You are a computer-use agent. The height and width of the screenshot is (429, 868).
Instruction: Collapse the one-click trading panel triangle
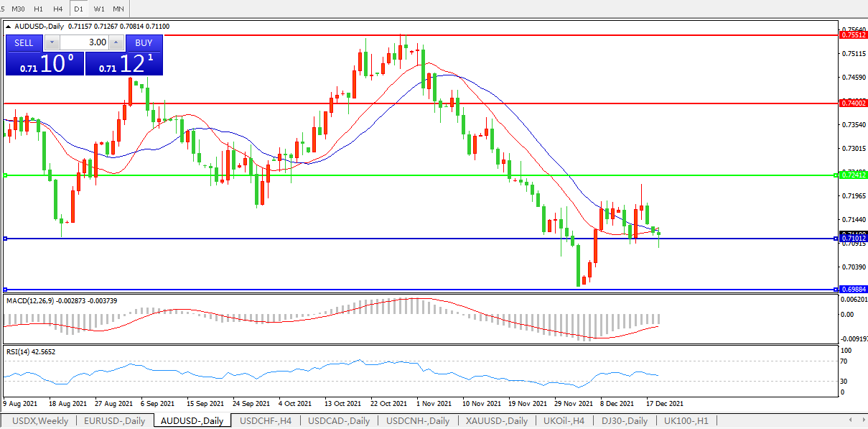pos(9,26)
